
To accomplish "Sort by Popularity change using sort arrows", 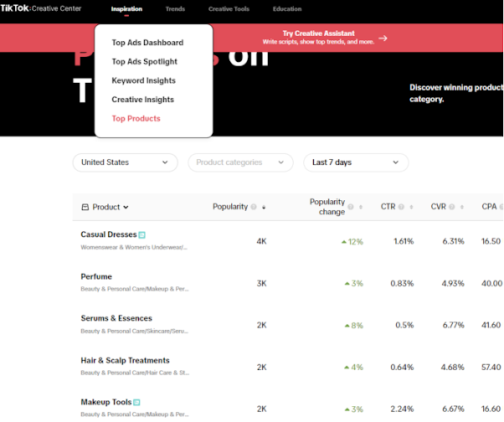I will point(361,207).
